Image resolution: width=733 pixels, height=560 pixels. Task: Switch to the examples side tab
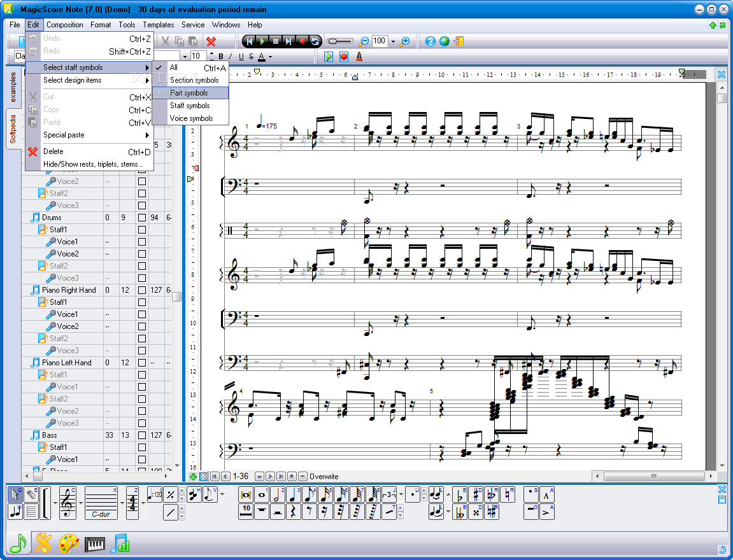pyautogui.click(x=13, y=88)
